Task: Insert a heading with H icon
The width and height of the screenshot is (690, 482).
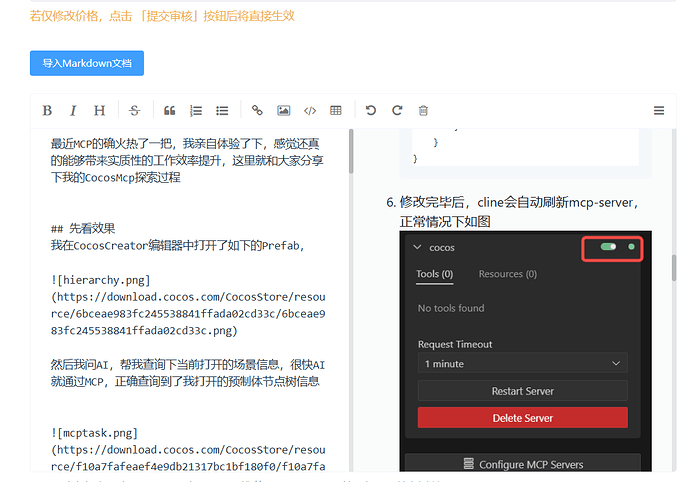Action: 99,110
